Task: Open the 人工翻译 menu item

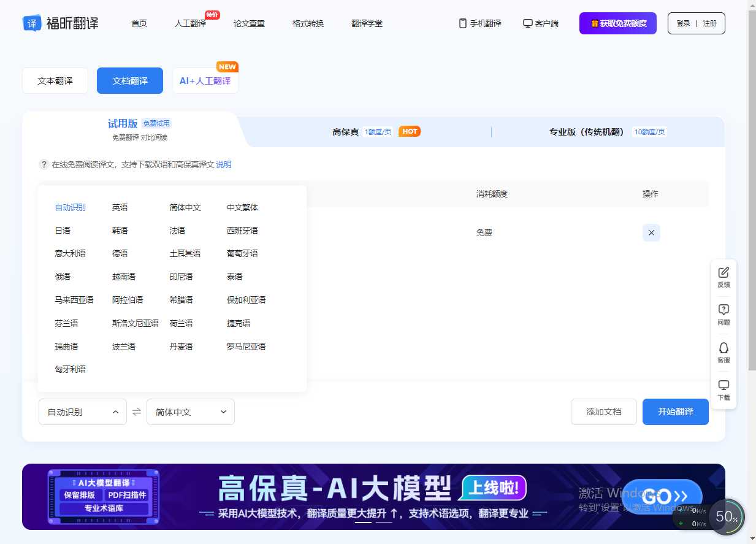Action: (190, 23)
